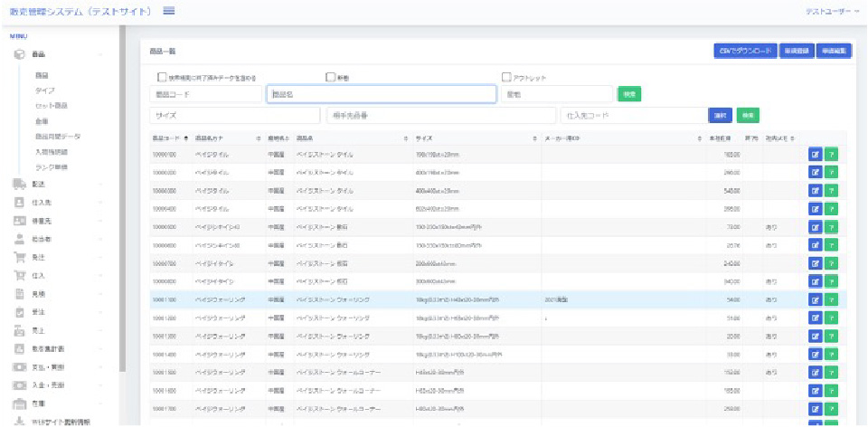Click the 在庫 warehouse icon in sidebar
This screenshot has width=868, height=427.
point(18,403)
